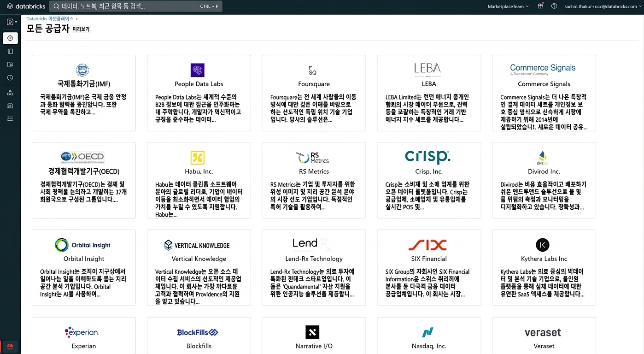This screenshot has width=644, height=354.
Task: Open the red Marketplace icon at sidebar bottom
Action: click(x=10, y=347)
